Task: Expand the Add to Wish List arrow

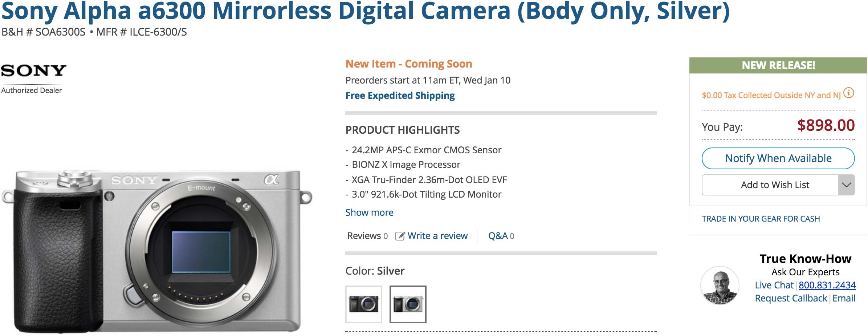Action: (x=846, y=185)
